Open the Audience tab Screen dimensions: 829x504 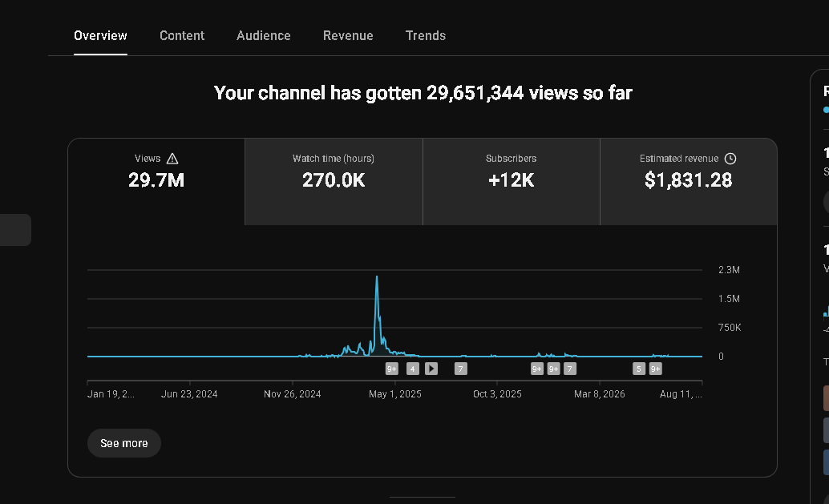pos(263,35)
